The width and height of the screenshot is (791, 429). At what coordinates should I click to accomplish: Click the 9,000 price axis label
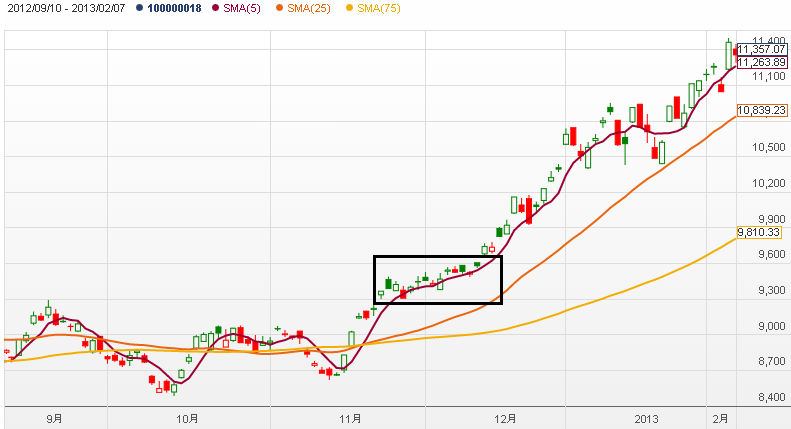click(772, 327)
